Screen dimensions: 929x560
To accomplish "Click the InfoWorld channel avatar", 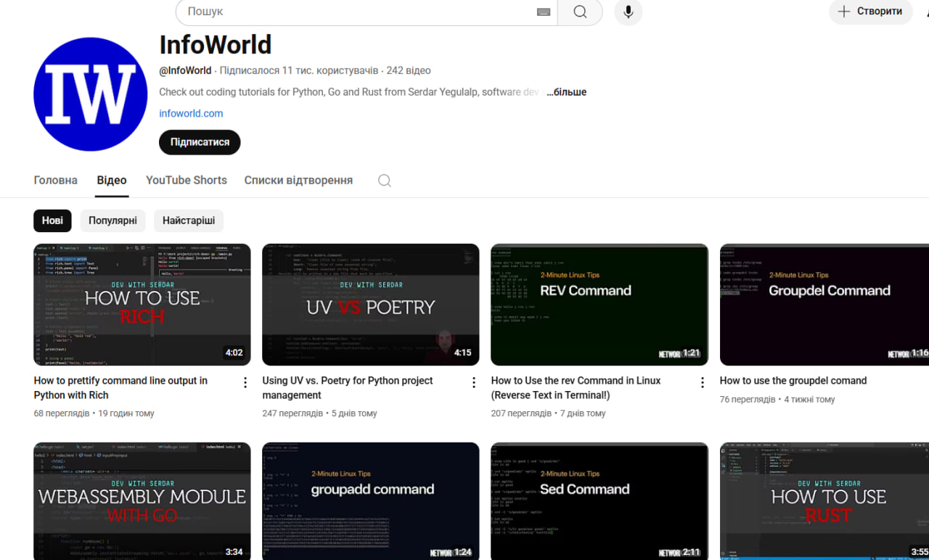I will coord(91,94).
